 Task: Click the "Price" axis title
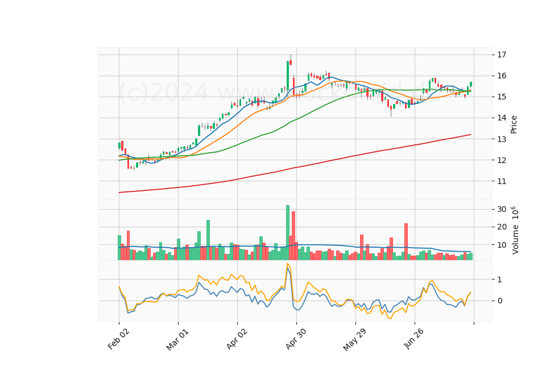coord(514,124)
